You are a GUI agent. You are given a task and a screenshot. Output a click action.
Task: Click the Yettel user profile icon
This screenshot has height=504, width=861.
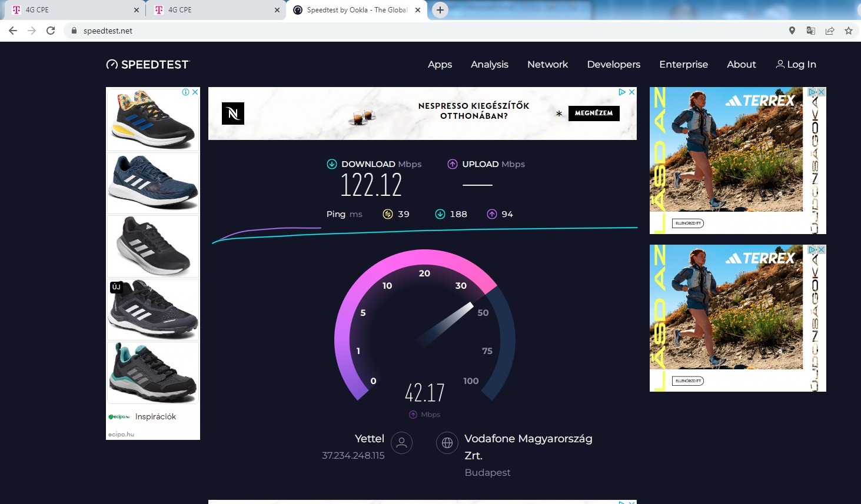coord(402,443)
